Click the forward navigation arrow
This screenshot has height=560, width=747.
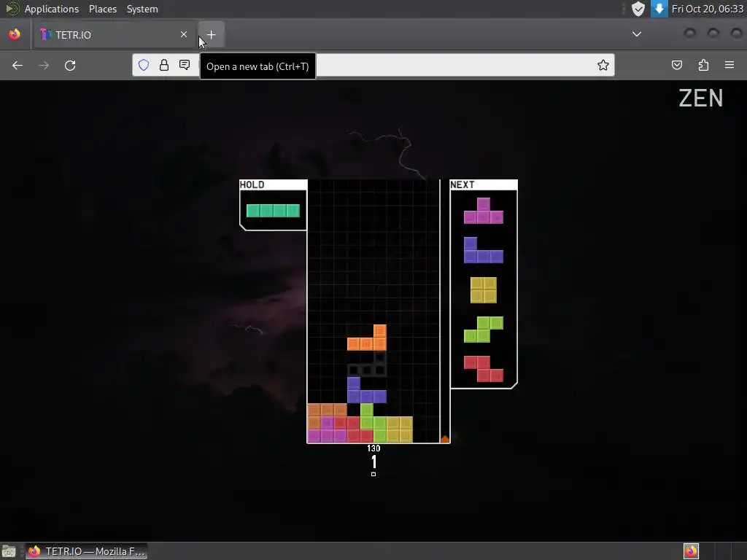(x=44, y=65)
